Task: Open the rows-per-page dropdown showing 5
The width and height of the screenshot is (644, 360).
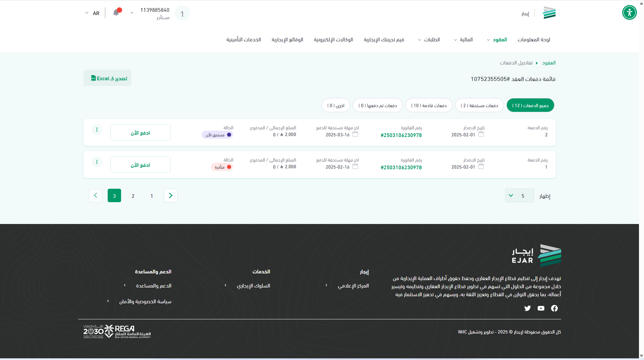Action: (519, 196)
